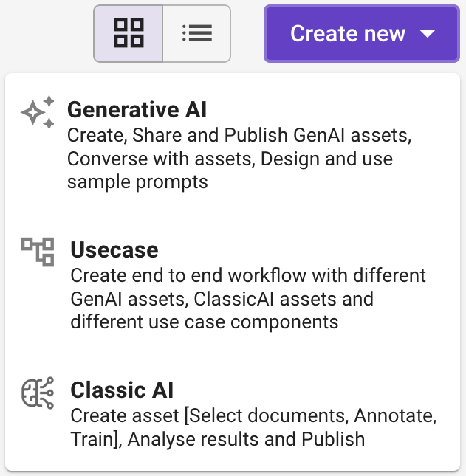Viewport: 466px width, 476px height.
Task: Click 'different use case components' text line
Action: (x=205, y=322)
